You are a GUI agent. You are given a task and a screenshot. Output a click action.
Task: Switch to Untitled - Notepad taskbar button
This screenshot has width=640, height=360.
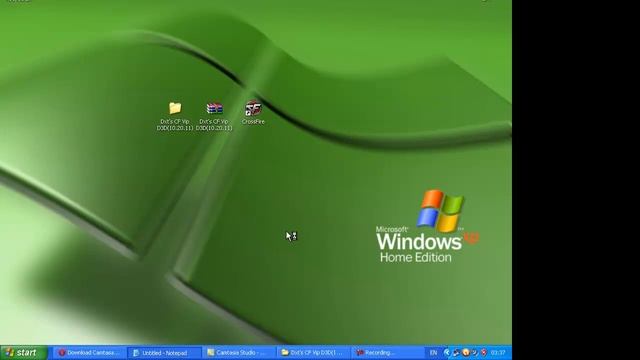(x=164, y=353)
